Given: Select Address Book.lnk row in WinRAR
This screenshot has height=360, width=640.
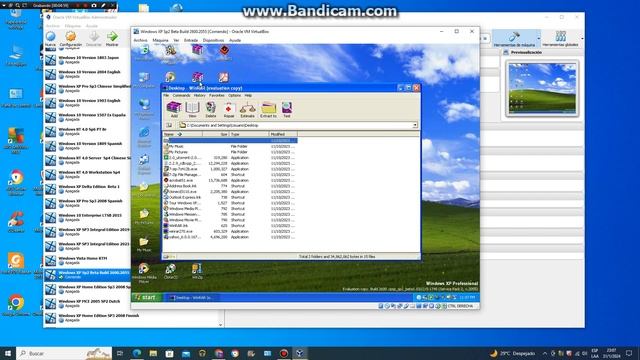Looking at the screenshot, I should 230,186.
